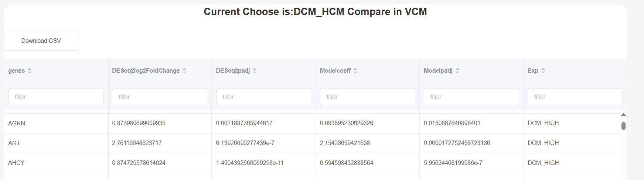Focus the genes filter field
644x180 pixels.
pyautogui.click(x=56, y=97)
